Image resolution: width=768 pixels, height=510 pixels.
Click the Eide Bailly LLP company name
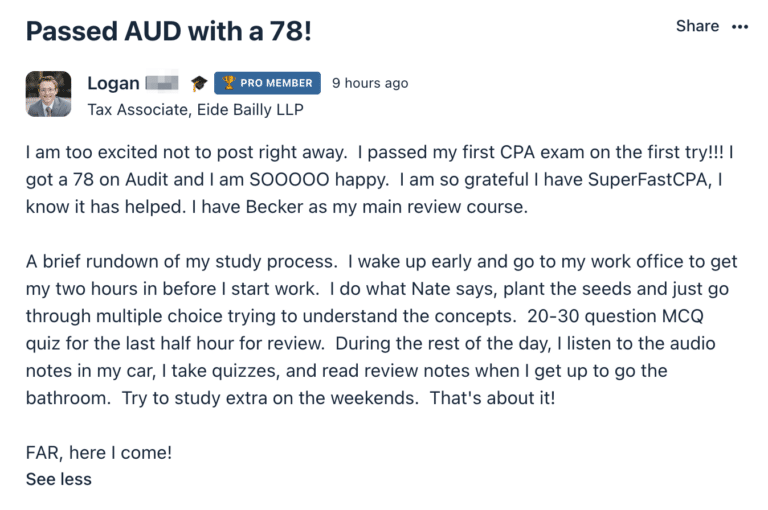tap(250, 110)
